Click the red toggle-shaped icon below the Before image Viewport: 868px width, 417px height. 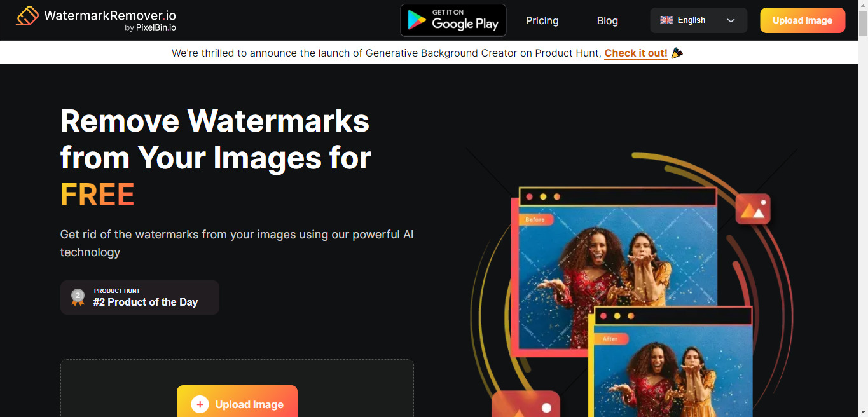pyautogui.click(x=526, y=405)
